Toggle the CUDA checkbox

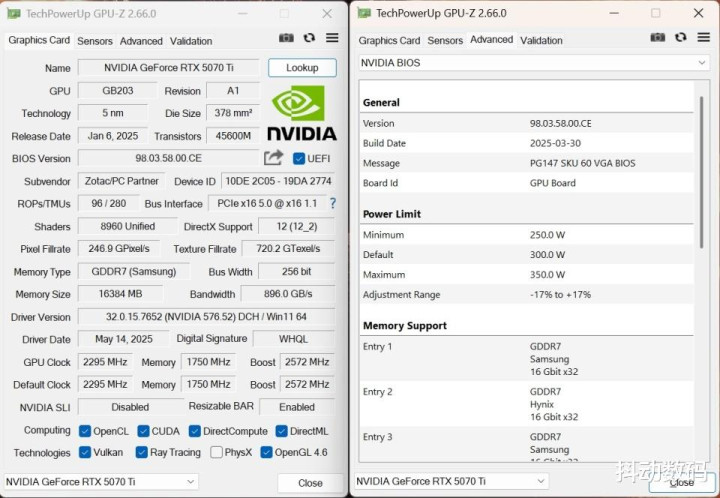tap(143, 431)
